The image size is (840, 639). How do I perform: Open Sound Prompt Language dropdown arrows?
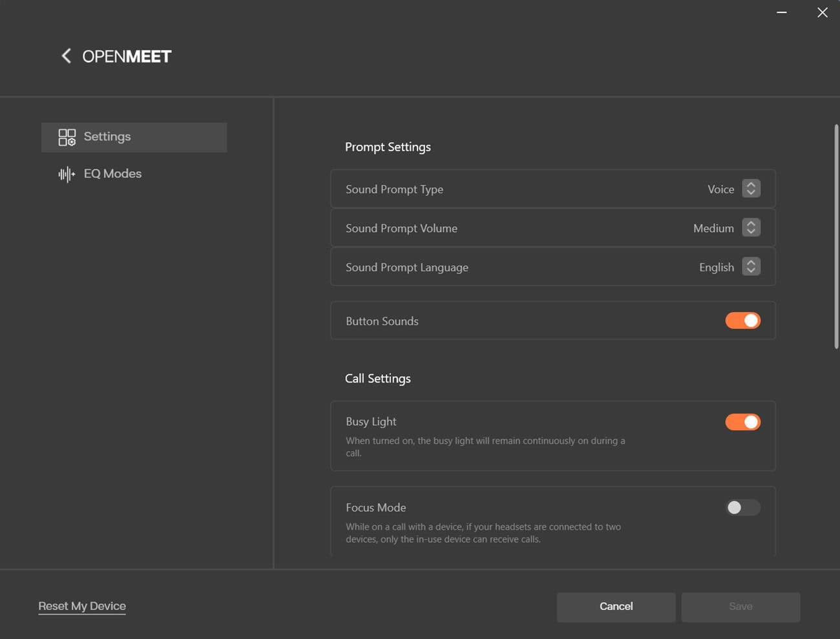click(751, 266)
